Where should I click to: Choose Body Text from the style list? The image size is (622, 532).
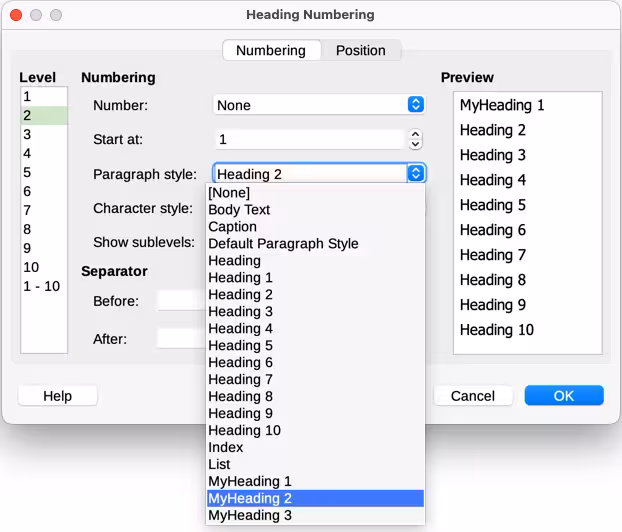tap(315, 210)
